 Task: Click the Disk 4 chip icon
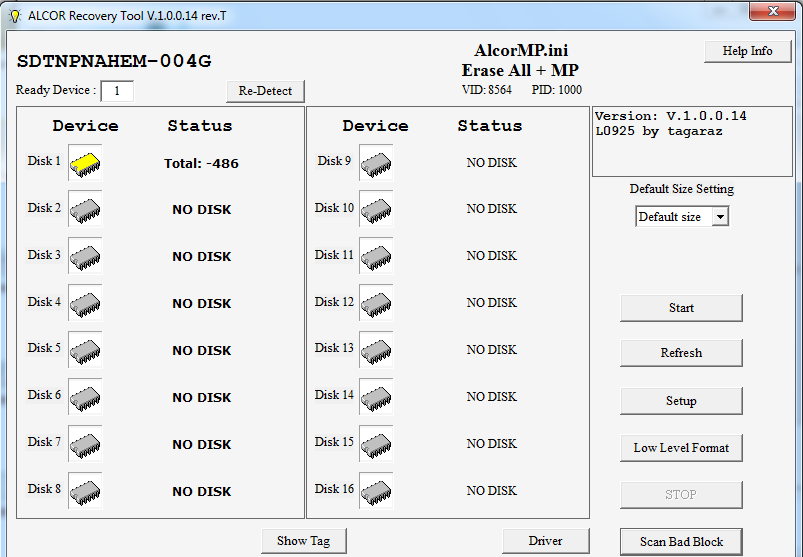(x=85, y=303)
